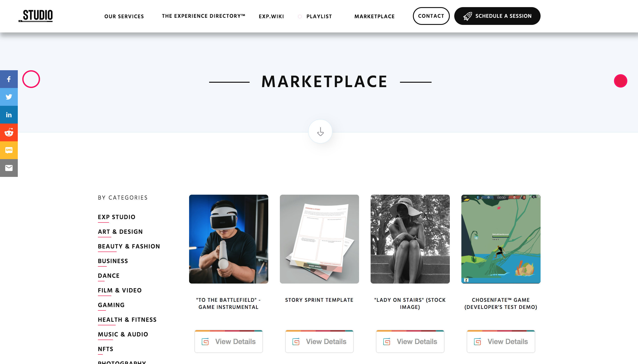Share the page on Reddit

pos(9,132)
